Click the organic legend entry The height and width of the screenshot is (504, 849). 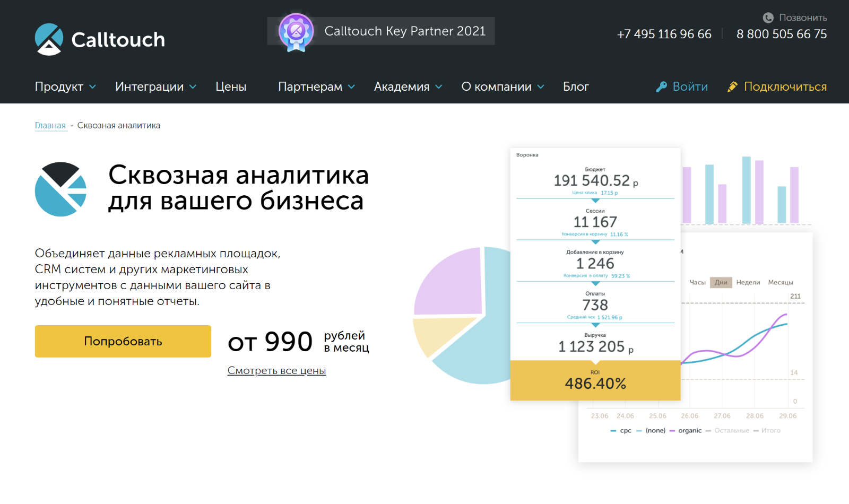[686, 430]
